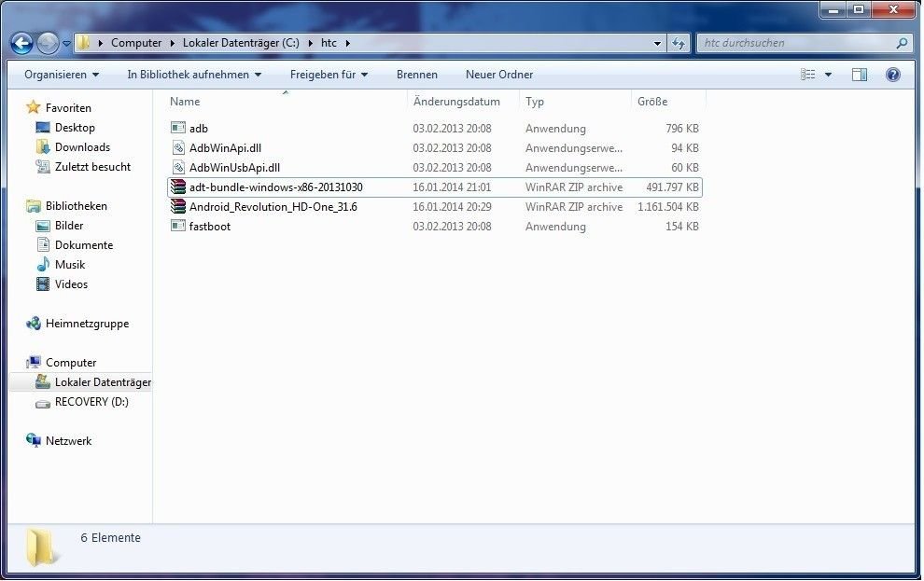Open Desktop in the navigation pane
The width and height of the screenshot is (924, 581).
75,128
